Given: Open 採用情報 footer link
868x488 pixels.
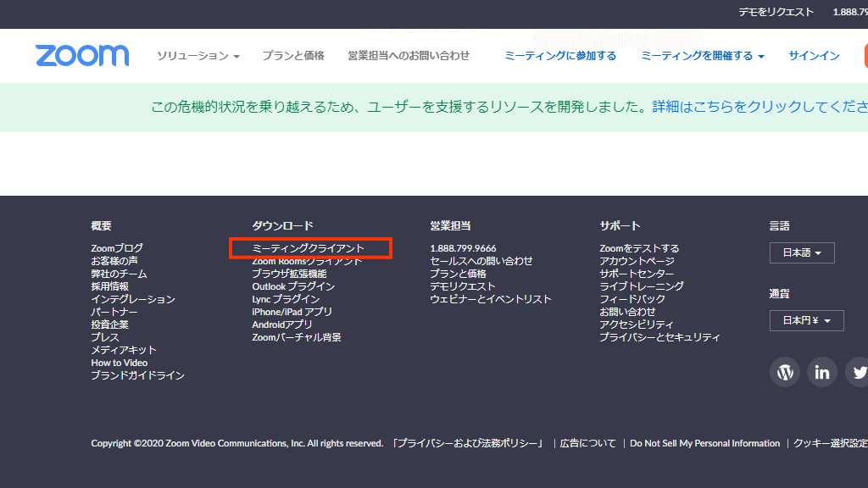Looking at the screenshot, I should (109, 286).
